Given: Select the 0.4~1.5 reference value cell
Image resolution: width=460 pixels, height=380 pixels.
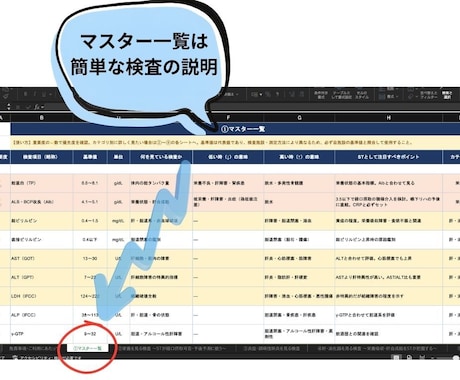Looking at the screenshot, I should (90, 221).
